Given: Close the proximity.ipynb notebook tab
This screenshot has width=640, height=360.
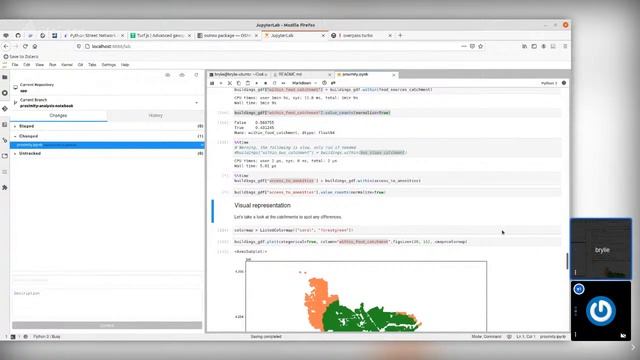Looking at the screenshot, I should (394, 75).
